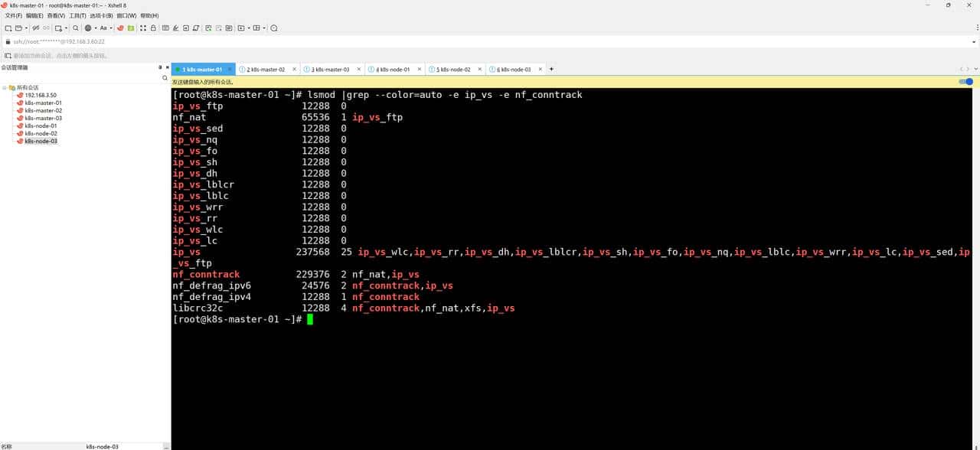Open the highlight sets dropdown next to Aa
The height and width of the screenshot is (450, 980).
tap(112, 28)
